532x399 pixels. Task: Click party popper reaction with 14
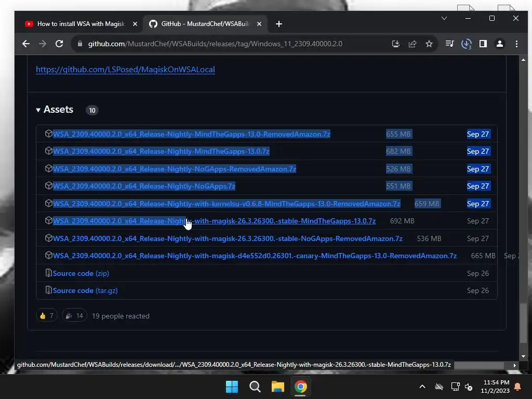[x=74, y=316]
